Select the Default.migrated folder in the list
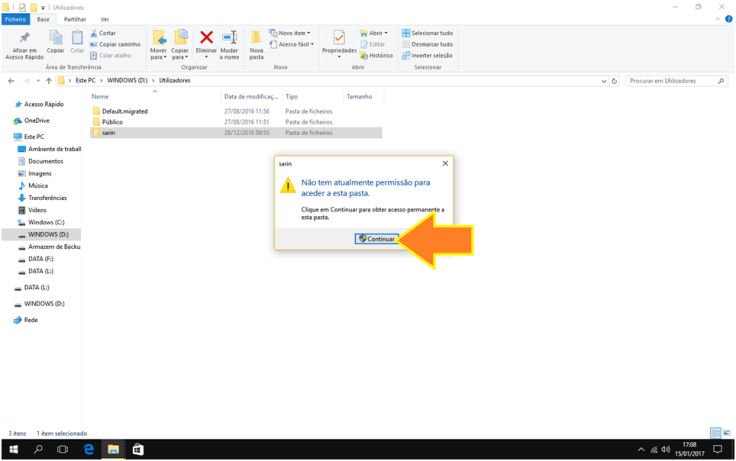The width and height of the screenshot is (736, 461). coord(123,111)
